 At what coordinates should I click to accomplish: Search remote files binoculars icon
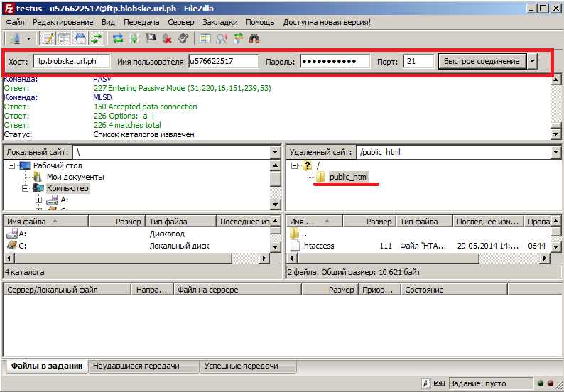254,38
